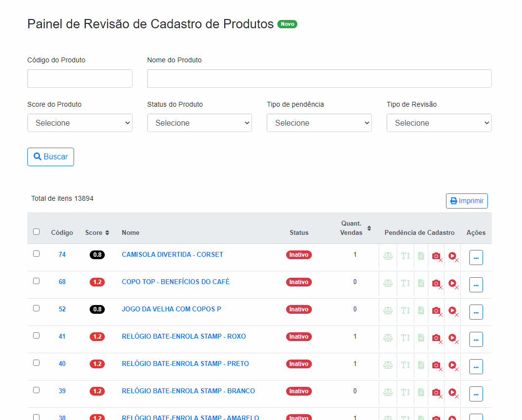The height and width of the screenshot is (420, 522).
Task: Click text-height icon for product 52
Action: click(406, 310)
